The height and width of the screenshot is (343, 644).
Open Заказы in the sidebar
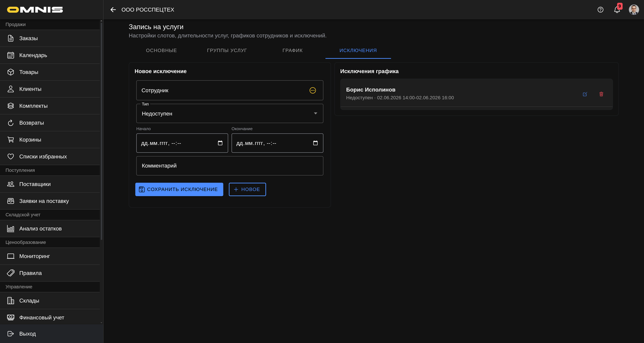tap(50, 38)
